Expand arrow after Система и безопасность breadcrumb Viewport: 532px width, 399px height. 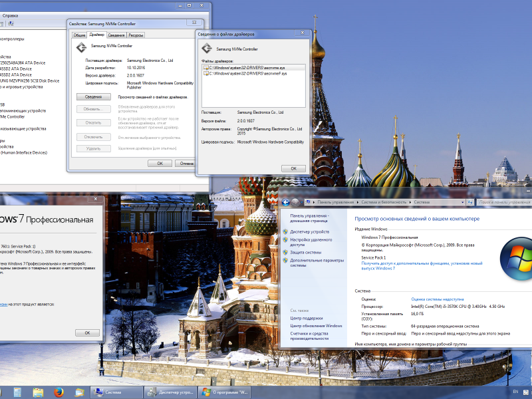pyautogui.click(x=410, y=202)
